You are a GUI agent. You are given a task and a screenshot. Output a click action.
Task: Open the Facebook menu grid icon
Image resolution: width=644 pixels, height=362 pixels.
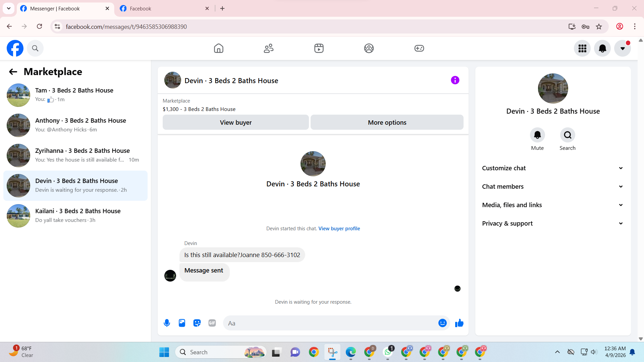point(582,48)
